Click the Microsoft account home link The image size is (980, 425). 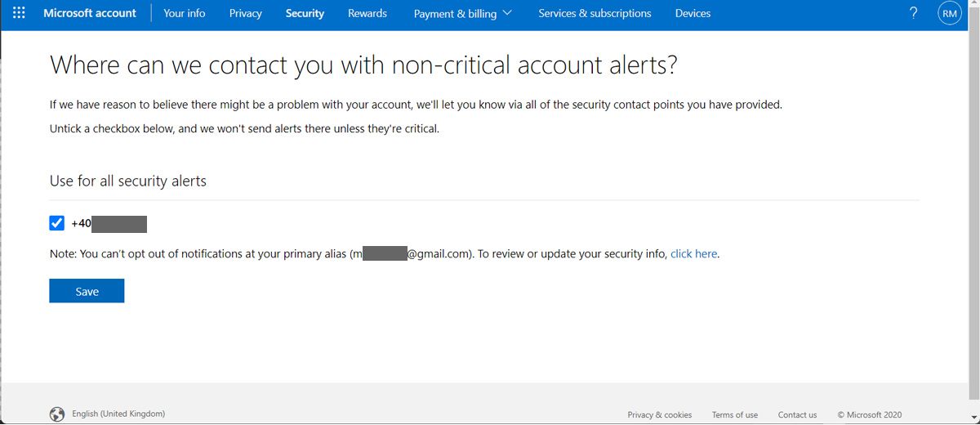tap(90, 13)
